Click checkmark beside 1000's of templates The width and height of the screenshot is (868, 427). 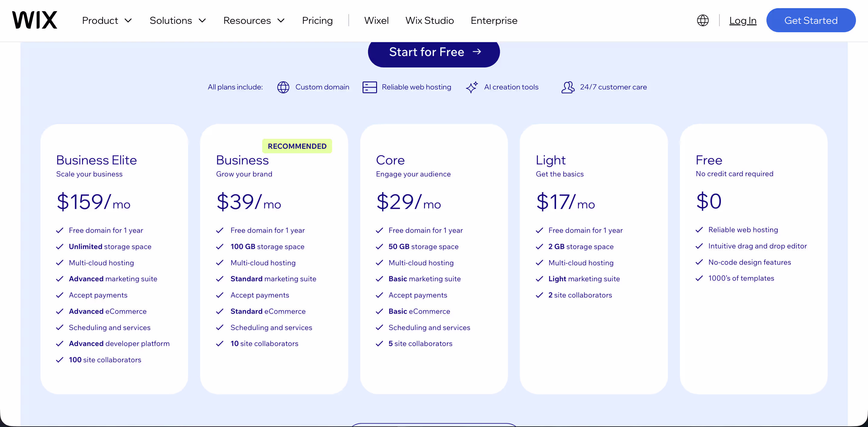(x=699, y=279)
